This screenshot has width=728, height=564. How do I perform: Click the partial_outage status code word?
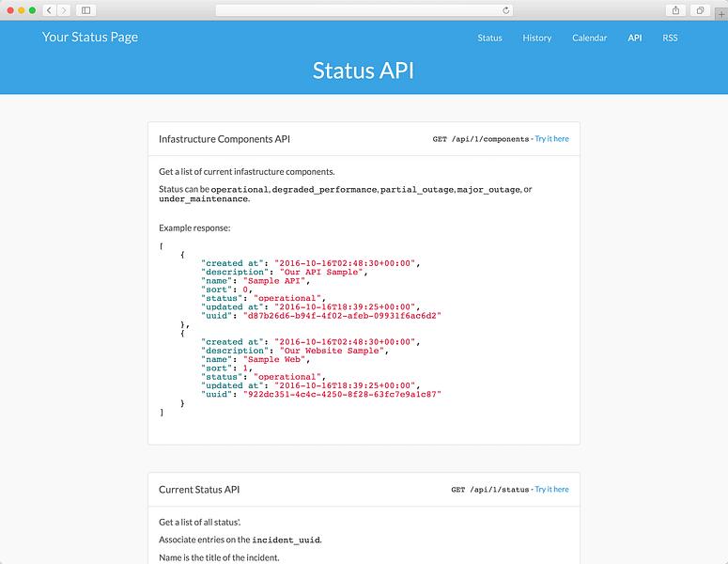(417, 190)
